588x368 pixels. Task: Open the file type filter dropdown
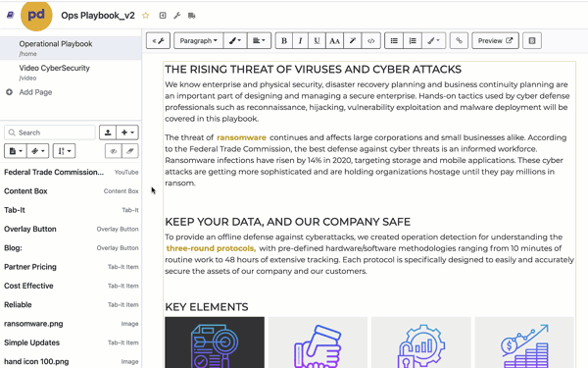click(15, 151)
